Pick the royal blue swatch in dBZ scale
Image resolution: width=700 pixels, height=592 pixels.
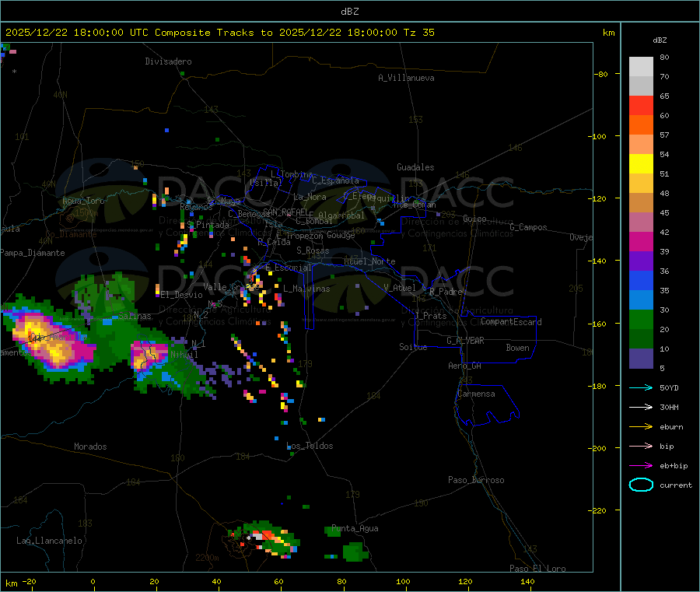coord(641,280)
